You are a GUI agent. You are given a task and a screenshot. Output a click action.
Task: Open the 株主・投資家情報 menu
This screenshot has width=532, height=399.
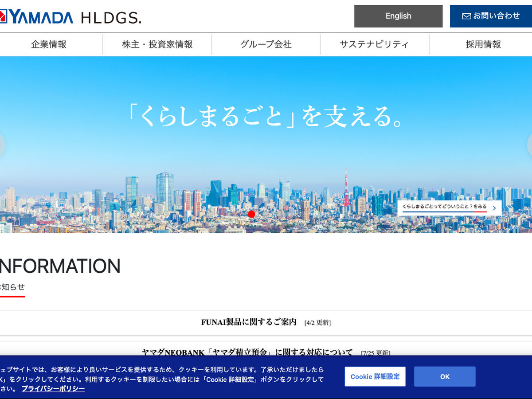click(157, 44)
